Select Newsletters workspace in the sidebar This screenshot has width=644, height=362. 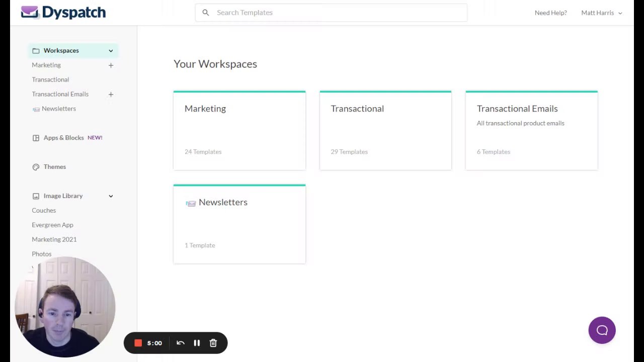[x=58, y=109]
